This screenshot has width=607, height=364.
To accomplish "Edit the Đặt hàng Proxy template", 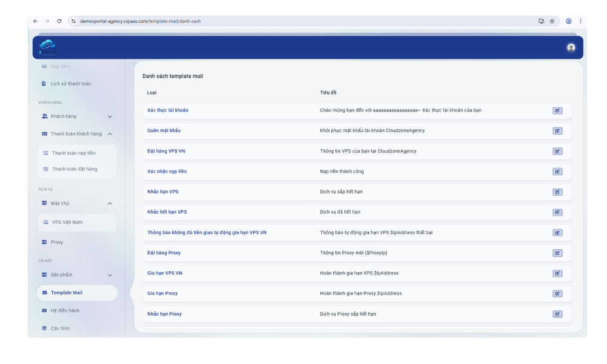I will (557, 253).
